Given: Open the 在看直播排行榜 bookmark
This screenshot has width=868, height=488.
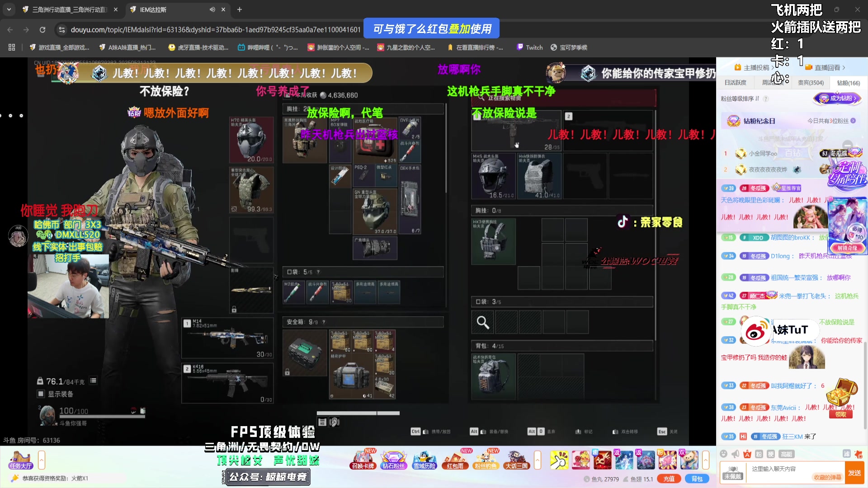Looking at the screenshot, I should coord(475,47).
